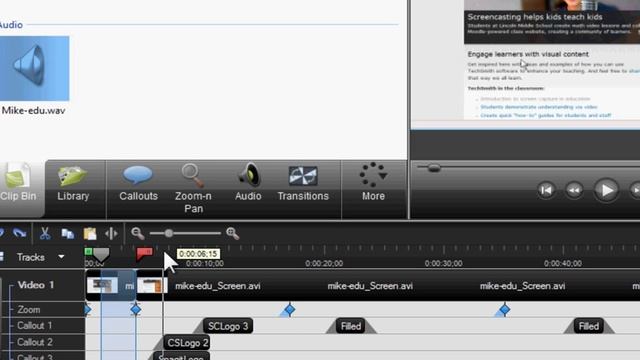Open the Zoom-n Pan tab
The height and width of the screenshot is (360, 640).
tap(193, 189)
